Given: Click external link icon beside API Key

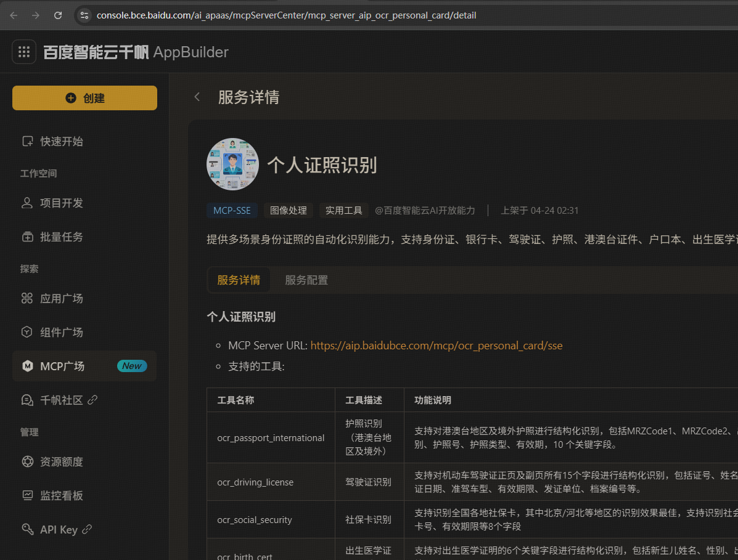Looking at the screenshot, I should 87,529.
